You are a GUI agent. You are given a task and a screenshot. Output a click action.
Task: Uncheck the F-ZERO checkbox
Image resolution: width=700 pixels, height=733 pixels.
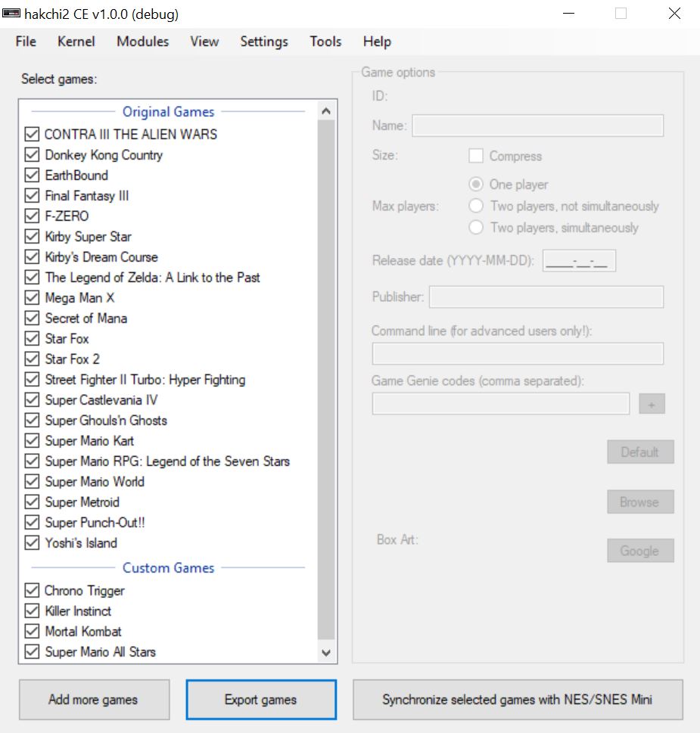click(32, 216)
